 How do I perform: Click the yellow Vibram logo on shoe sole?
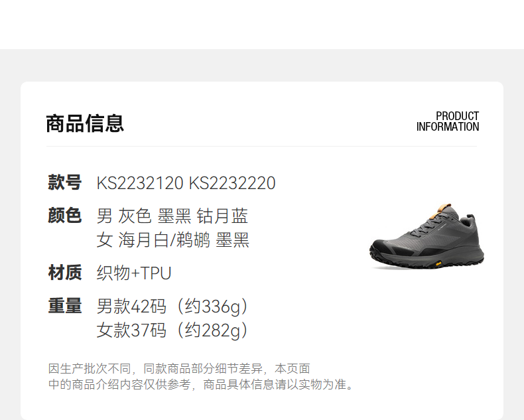pyautogui.click(x=438, y=264)
